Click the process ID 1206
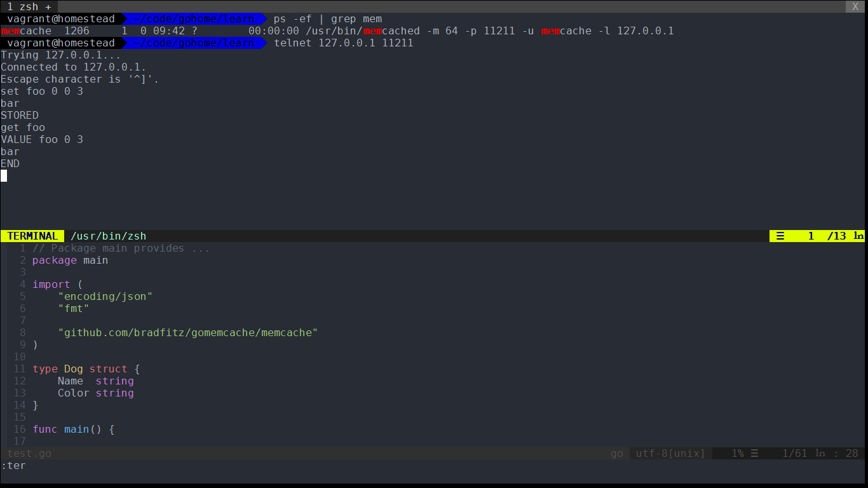Viewport: 868px width, 488px height. (77, 31)
